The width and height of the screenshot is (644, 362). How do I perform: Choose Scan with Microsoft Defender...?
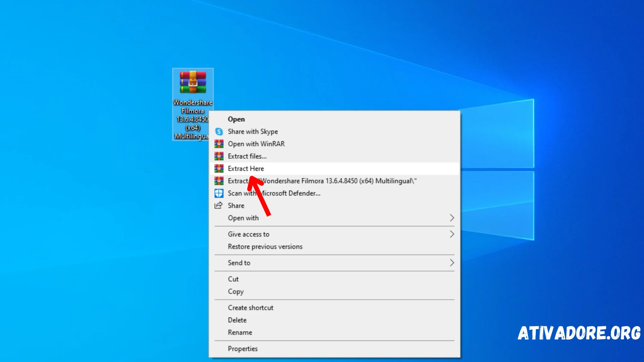(334, 193)
